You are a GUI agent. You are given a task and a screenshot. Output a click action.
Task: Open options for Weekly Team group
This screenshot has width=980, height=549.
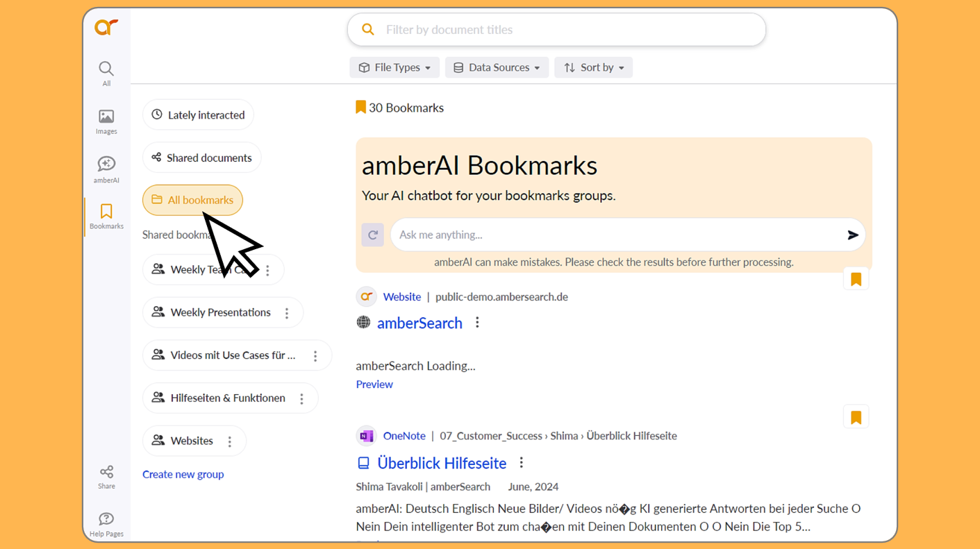(268, 270)
